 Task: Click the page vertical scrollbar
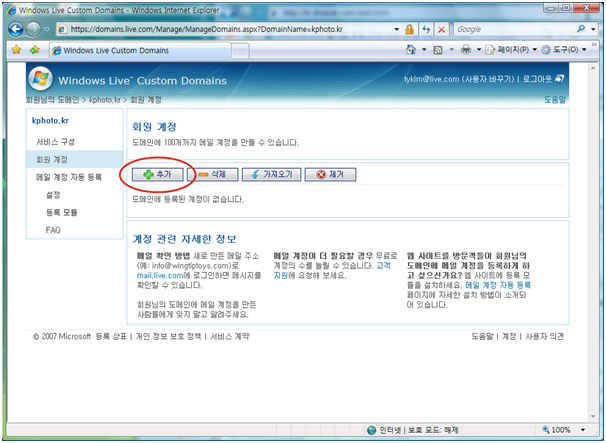(x=593, y=242)
